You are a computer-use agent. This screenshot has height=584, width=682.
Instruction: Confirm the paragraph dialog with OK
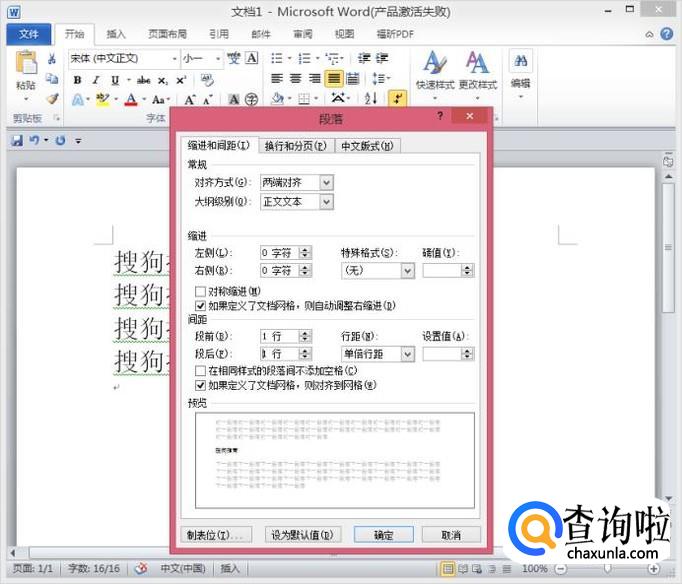click(x=384, y=535)
